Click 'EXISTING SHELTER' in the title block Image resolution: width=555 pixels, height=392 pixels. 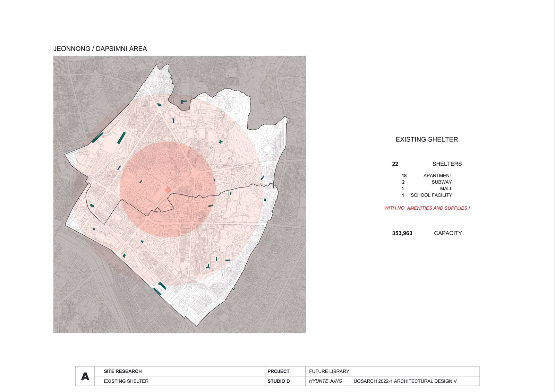click(126, 381)
